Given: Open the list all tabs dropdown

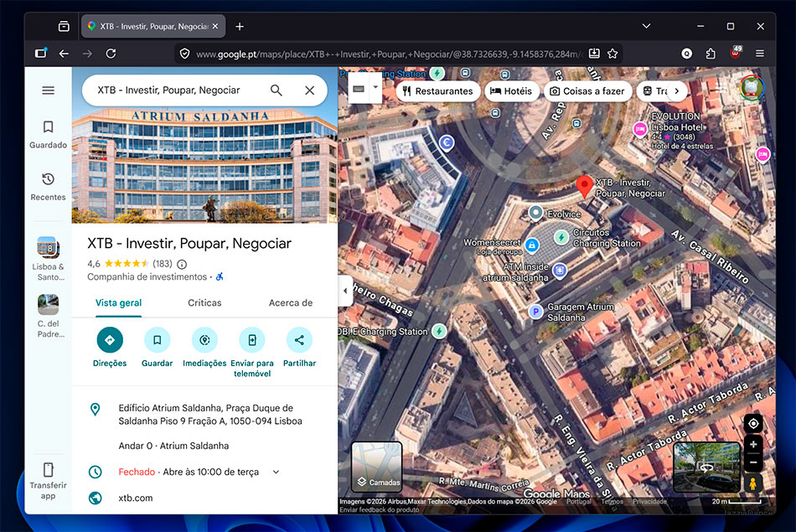Looking at the screenshot, I should tap(646, 26).
